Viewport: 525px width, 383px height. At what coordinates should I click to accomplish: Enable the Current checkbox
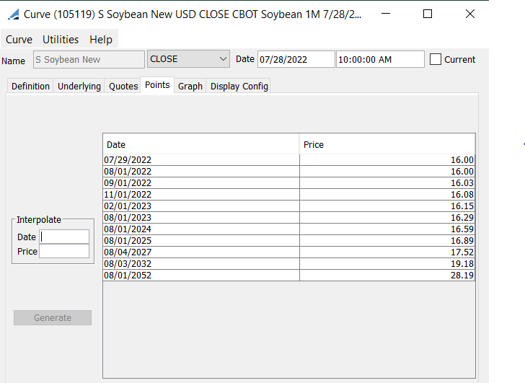click(x=435, y=59)
